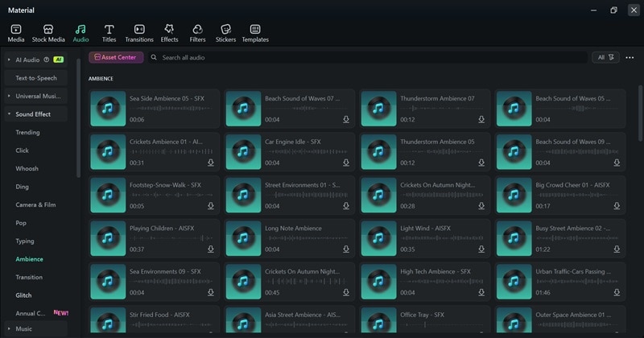Open the three-dots more options menu

(x=630, y=58)
